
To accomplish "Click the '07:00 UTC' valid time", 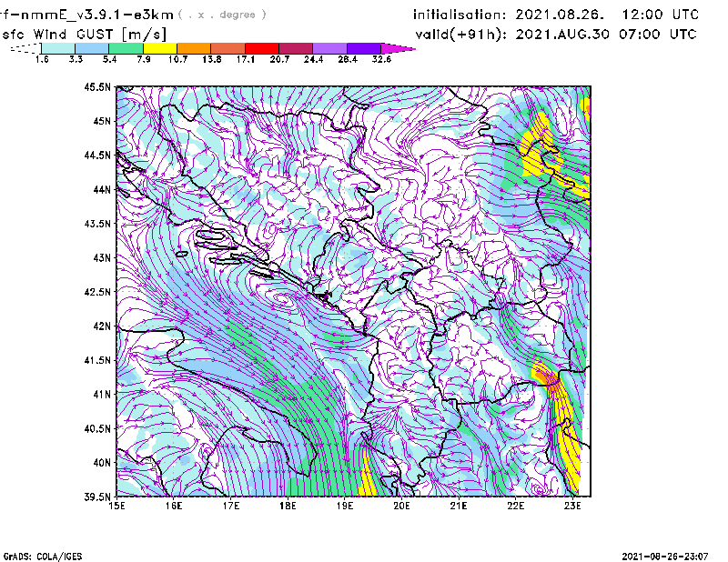I will 658,35.
